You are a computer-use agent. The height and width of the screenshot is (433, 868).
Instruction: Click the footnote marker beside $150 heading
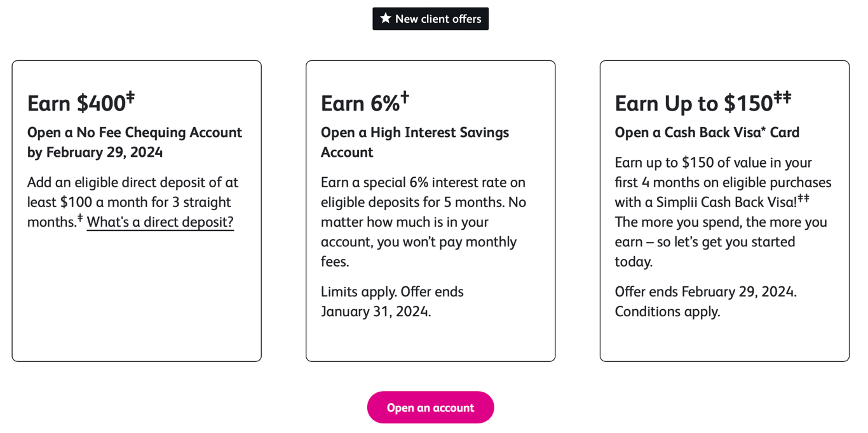coord(782,97)
